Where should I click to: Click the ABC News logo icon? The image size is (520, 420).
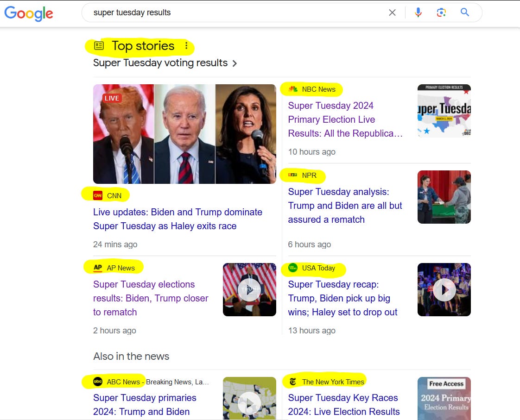(x=98, y=382)
